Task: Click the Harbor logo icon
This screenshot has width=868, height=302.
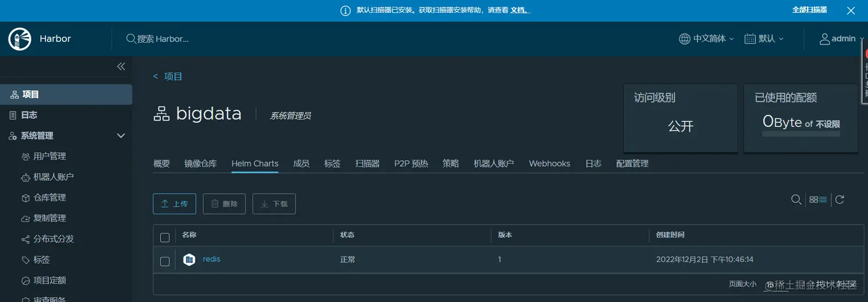Action: coord(20,38)
